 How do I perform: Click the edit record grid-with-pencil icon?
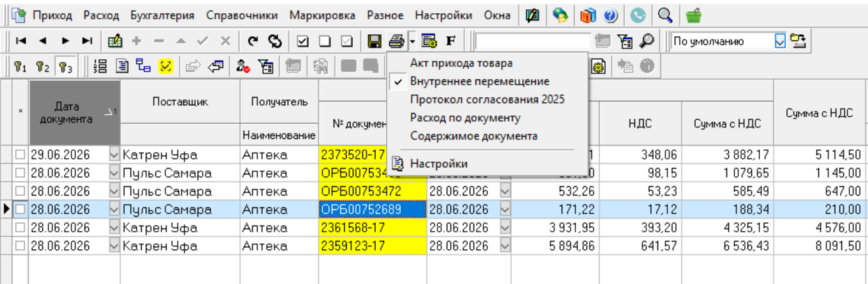click(115, 41)
